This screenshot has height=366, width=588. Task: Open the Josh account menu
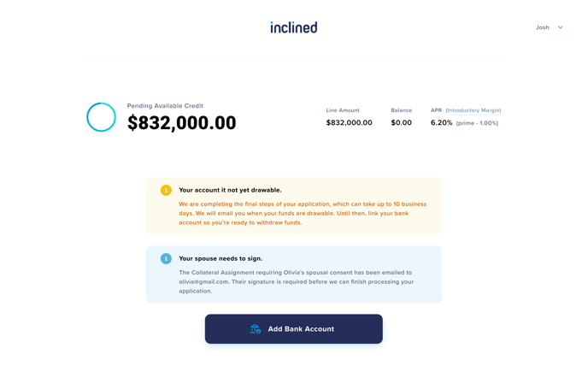tap(543, 27)
